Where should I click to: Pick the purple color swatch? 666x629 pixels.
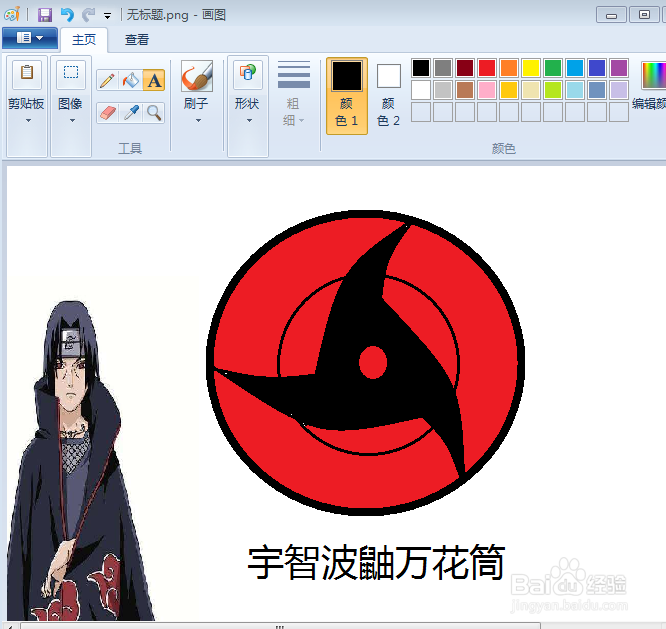pyautogui.click(x=619, y=68)
